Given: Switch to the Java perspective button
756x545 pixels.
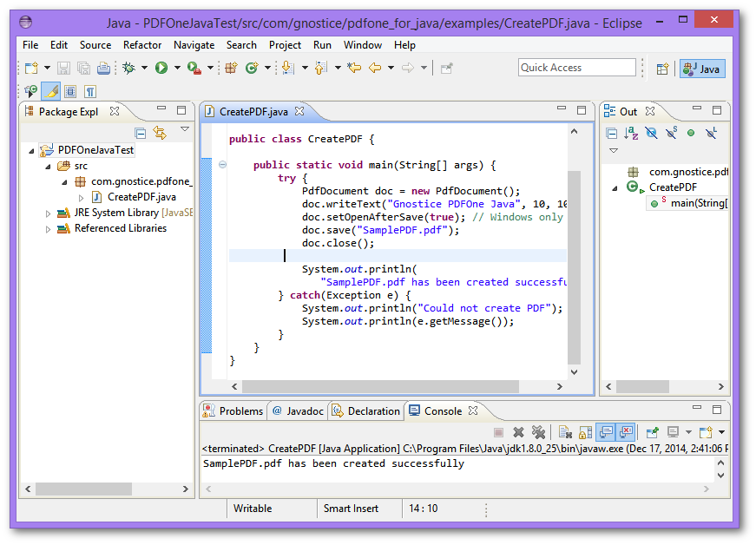Looking at the screenshot, I should click(x=702, y=69).
